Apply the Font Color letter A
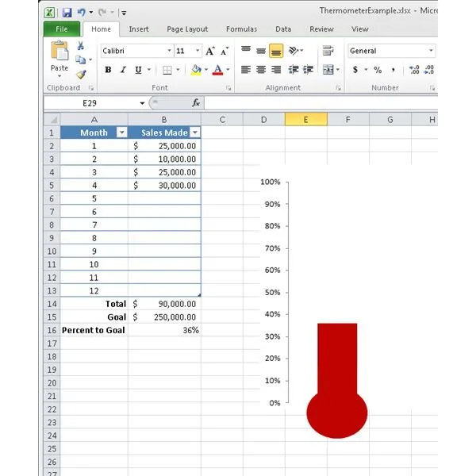The height and width of the screenshot is (476, 476). coord(217,70)
